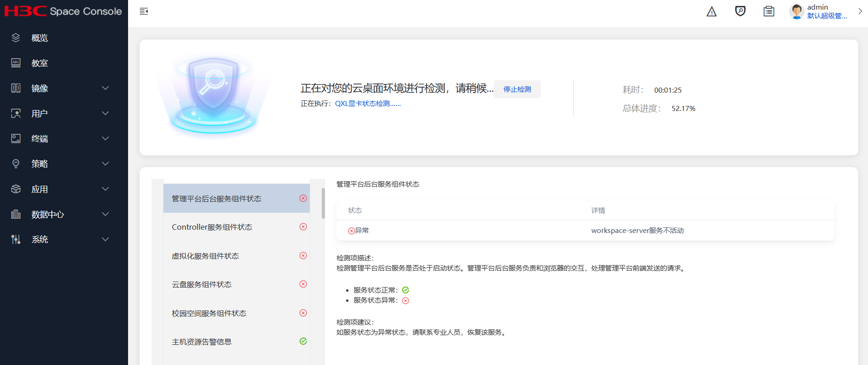Click the 停止检测 button
Image resolution: width=868 pixels, height=365 pixels.
(517, 89)
